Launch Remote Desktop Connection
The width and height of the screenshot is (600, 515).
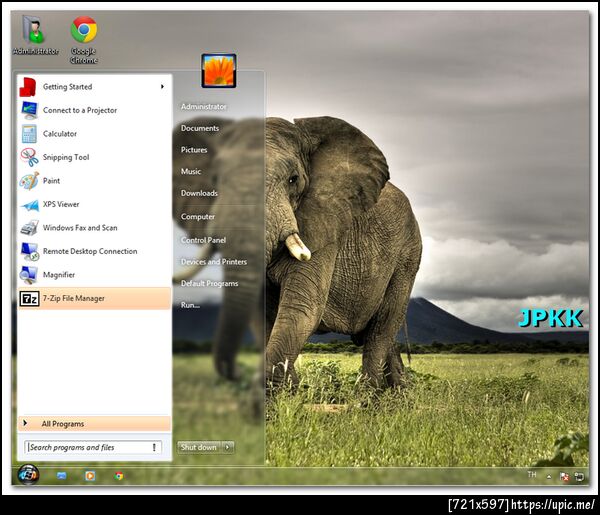click(94, 251)
